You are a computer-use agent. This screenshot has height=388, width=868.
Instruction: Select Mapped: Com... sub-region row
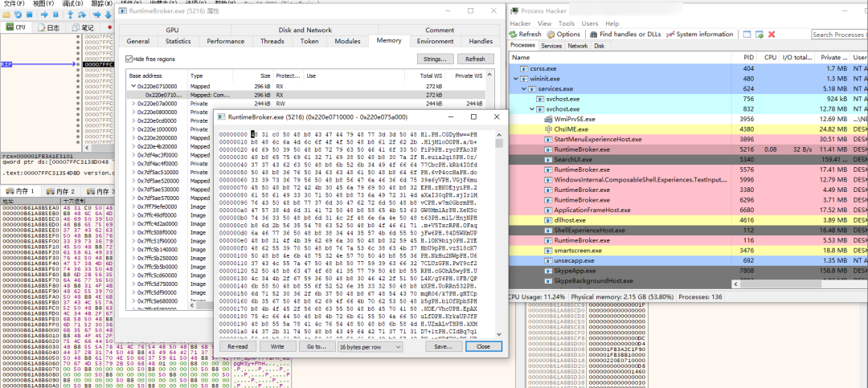click(305, 96)
